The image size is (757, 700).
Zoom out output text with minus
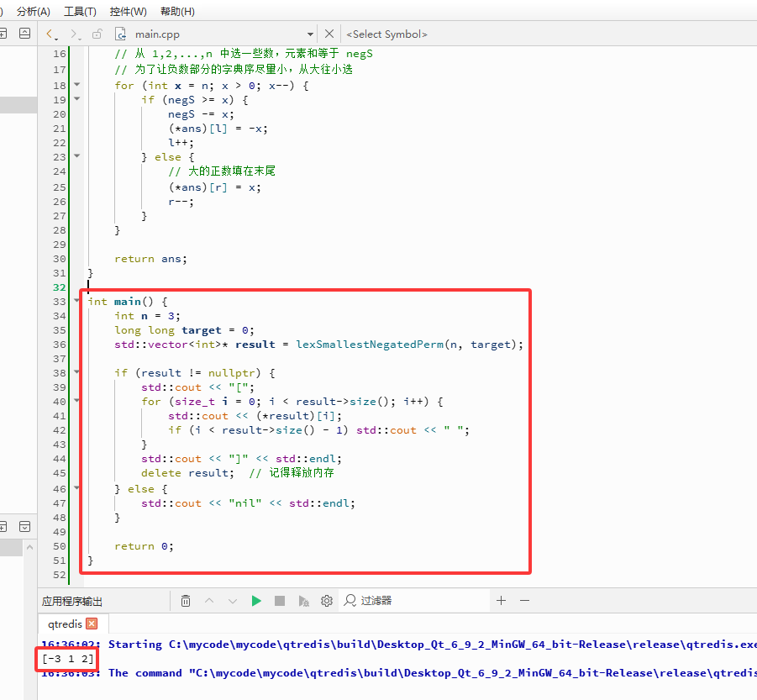525,600
